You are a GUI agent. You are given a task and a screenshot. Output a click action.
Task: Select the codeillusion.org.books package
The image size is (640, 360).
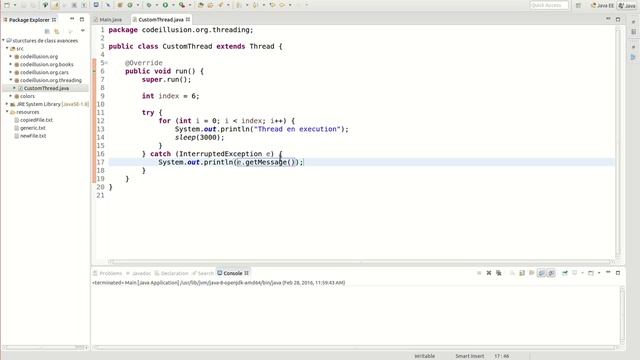(x=47, y=64)
